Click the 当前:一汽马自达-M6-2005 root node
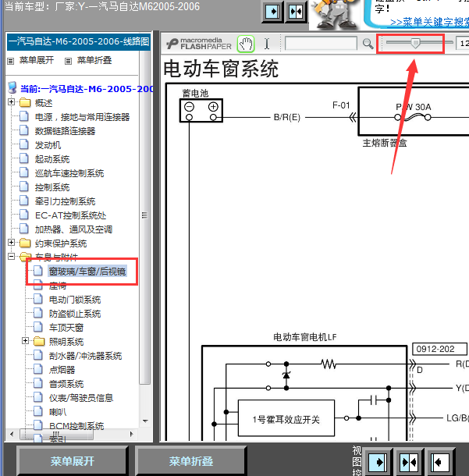469x476 pixels. coord(87,89)
